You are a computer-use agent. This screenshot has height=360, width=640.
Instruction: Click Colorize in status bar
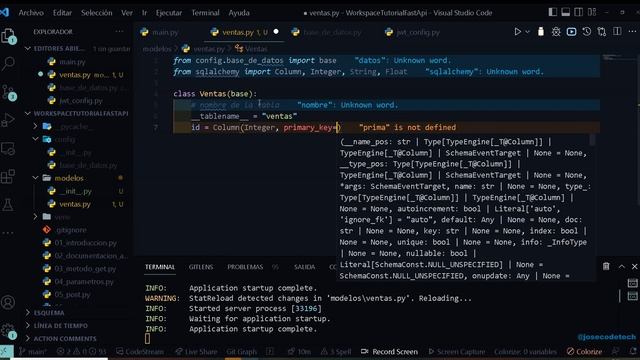pyautogui.click(x=584, y=351)
